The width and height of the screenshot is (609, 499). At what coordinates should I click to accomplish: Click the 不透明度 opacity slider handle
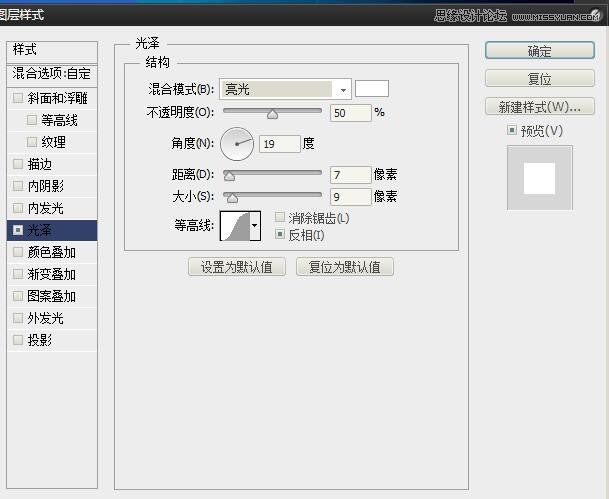pos(272,114)
